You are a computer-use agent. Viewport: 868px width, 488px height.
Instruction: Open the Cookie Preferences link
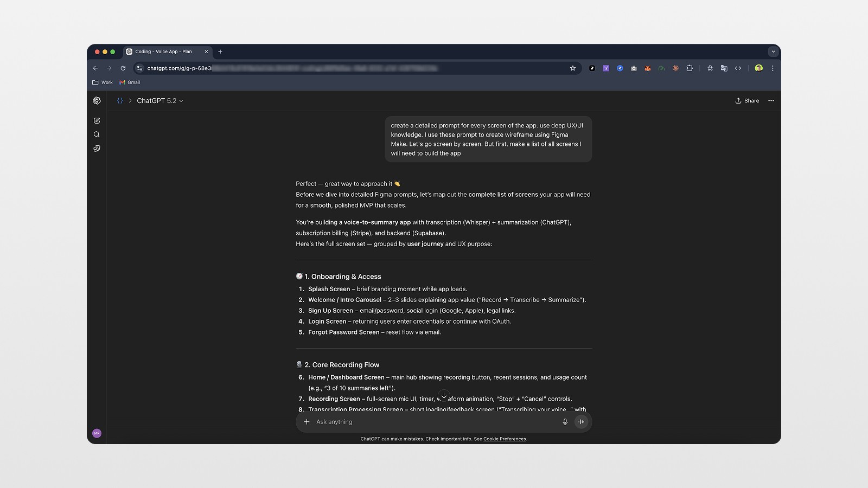(505, 439)
